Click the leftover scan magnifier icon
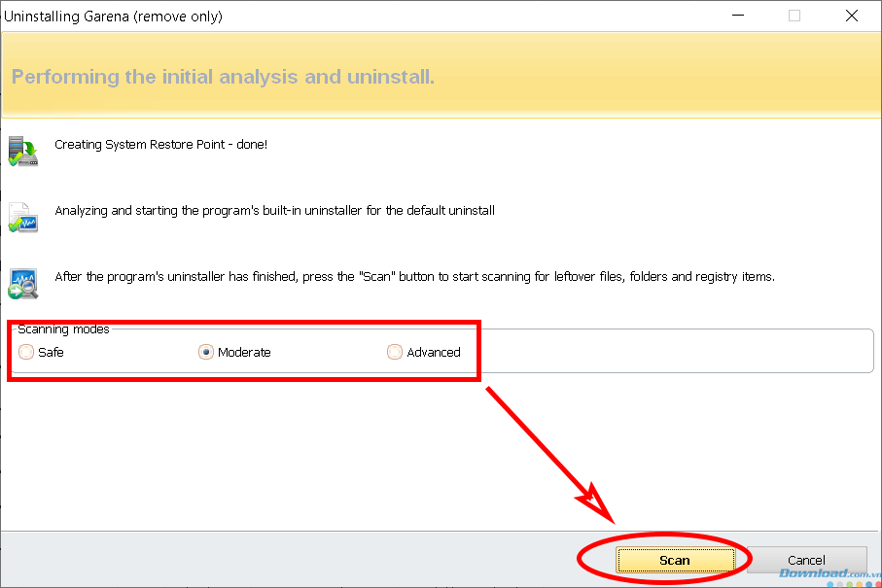 tap(23, 284)
